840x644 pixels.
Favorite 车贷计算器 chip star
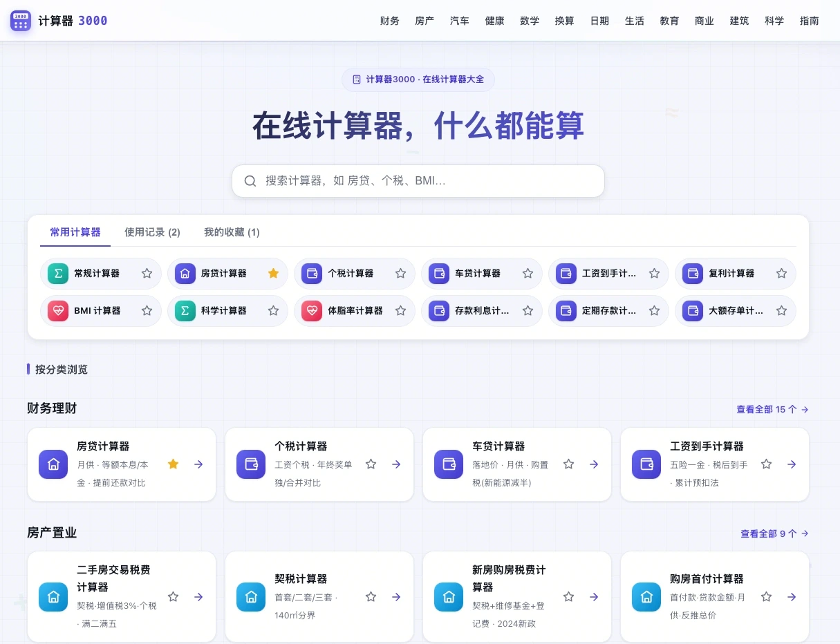click(528, 274)
